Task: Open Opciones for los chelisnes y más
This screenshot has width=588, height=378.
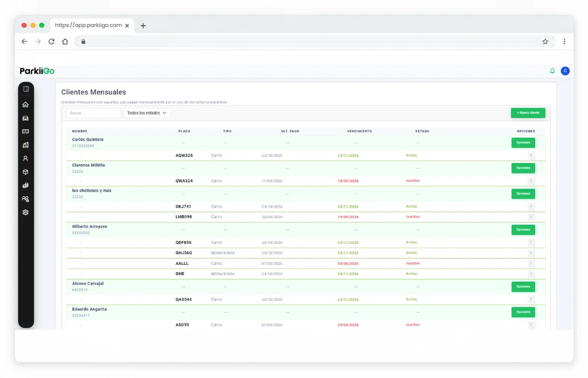Action: [x=523, y=194]
